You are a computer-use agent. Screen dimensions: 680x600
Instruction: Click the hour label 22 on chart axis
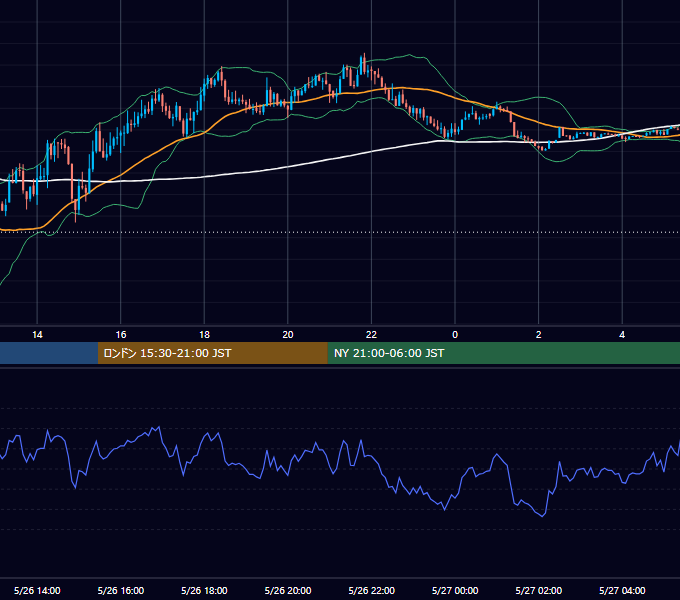tap(371, 335)
